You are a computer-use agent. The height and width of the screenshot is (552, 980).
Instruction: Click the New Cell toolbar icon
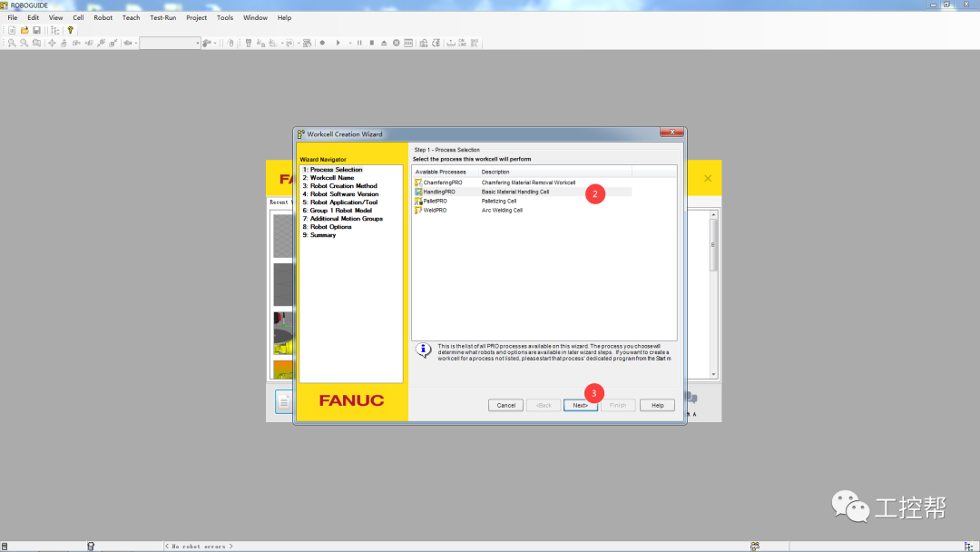click(12, 30)
